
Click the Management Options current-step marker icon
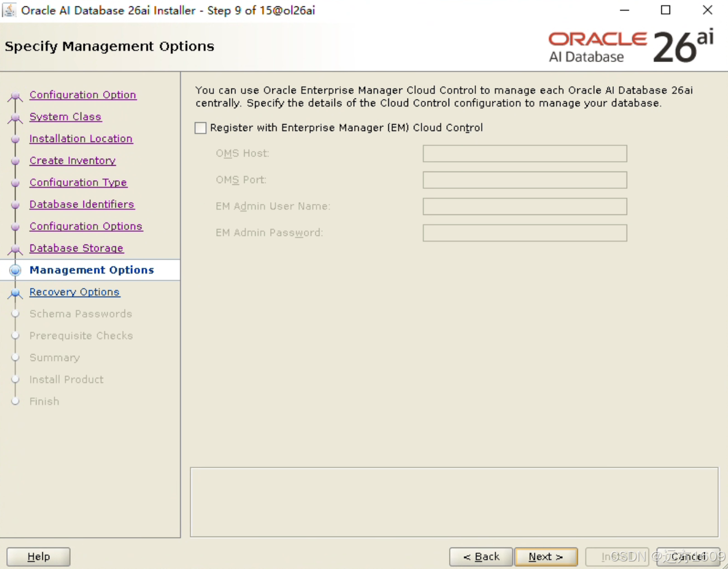16,270
